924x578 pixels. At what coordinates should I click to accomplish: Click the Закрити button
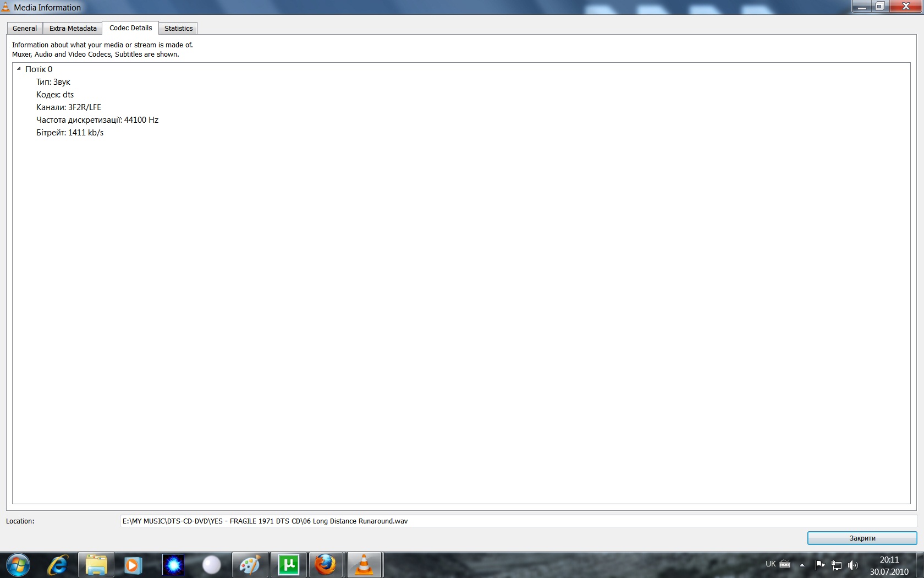(x=862, y=538)
